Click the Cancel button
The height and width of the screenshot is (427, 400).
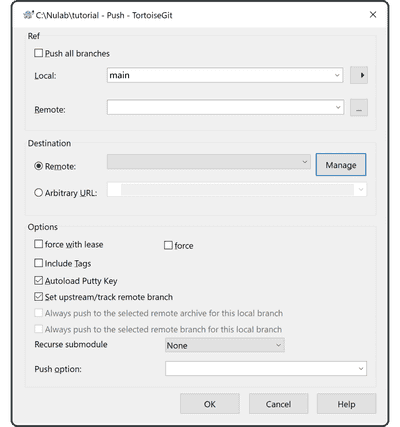coord(278,404)
